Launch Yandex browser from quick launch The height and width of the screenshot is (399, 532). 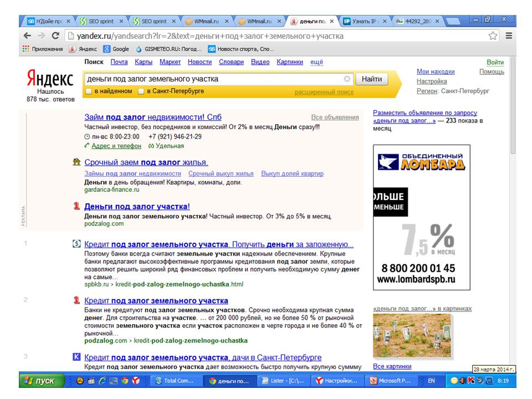[136, 381]
